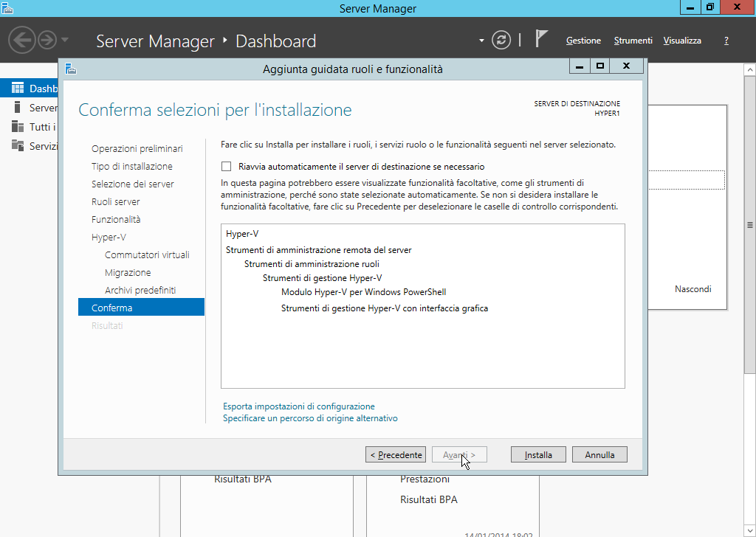Click the refresh dashboard icon

tap(501, 40)
